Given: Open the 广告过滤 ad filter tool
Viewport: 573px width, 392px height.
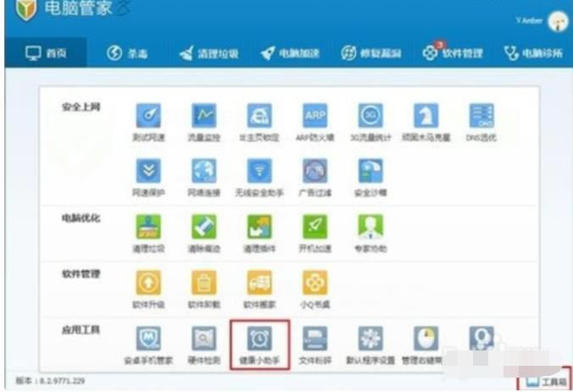Looking at the screenshot, I should pos(314,172).
